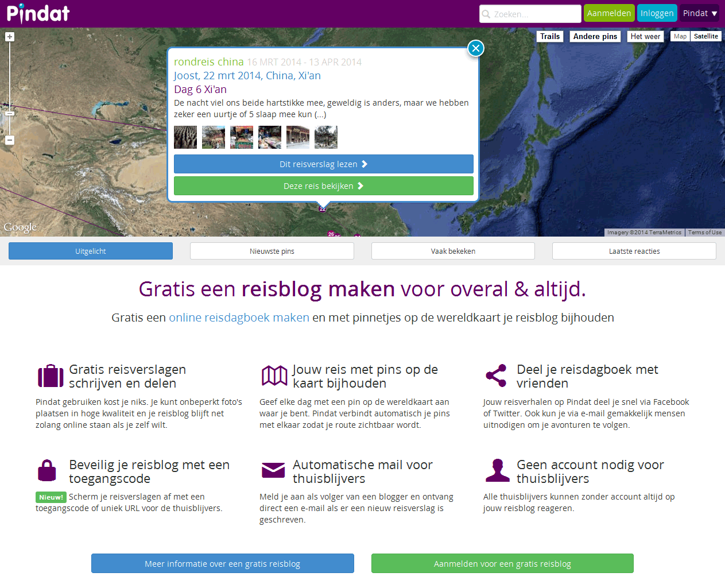The image size is (725, 588).
Task: Open second photo thumbnail in popup
Action: pyautogui.click(x=214, y=137)
